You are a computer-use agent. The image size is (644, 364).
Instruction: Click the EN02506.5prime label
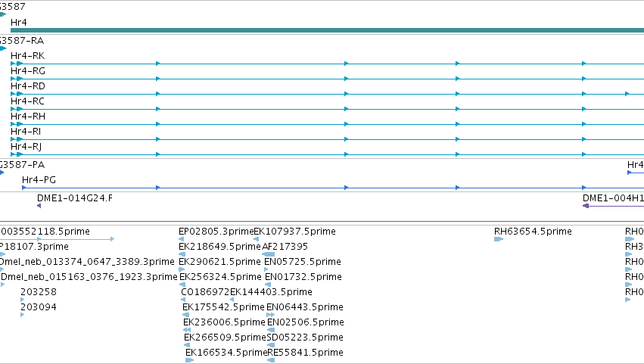[x=306, y=323]
